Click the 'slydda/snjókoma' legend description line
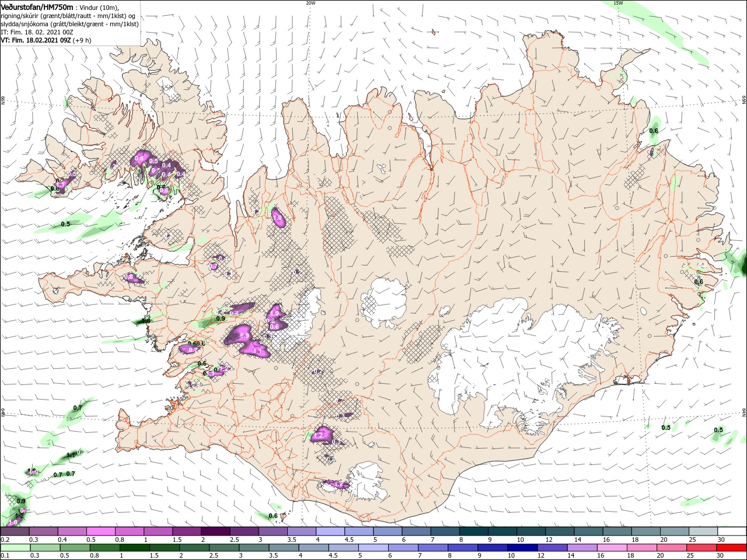 coord(69,24)
